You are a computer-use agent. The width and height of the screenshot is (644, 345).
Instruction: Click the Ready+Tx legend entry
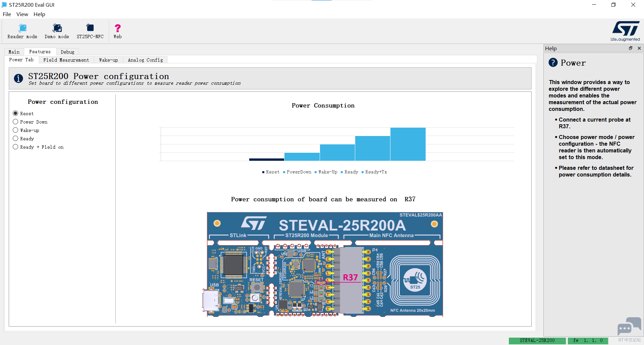click(x=374, y=172)
